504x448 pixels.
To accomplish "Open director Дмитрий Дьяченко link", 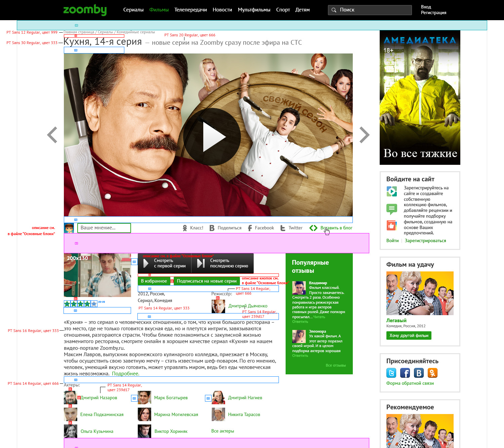I will [x=248, y=306].
